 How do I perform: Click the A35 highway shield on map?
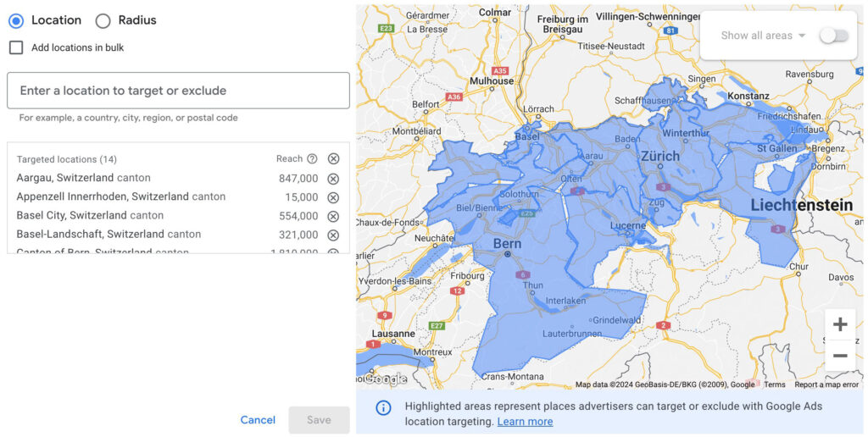click(x=500, y=71)
